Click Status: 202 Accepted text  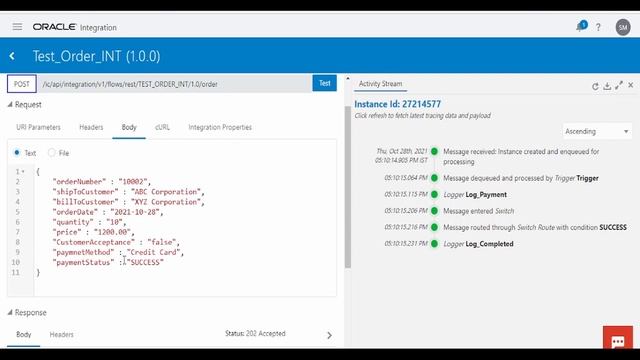point(255,333)
